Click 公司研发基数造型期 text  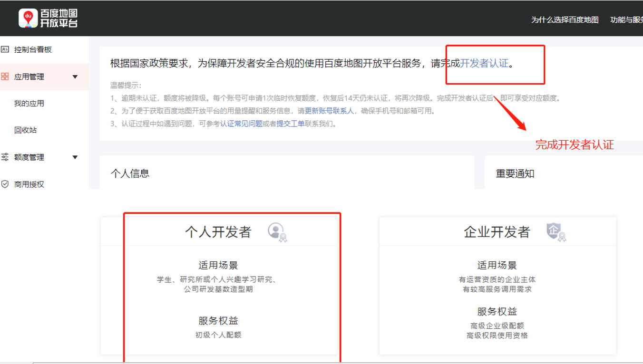point(218,289)
